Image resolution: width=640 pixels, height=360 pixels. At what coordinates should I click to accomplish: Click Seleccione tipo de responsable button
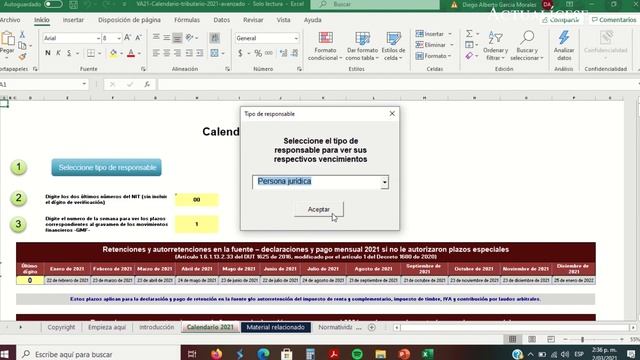[107, 167]
